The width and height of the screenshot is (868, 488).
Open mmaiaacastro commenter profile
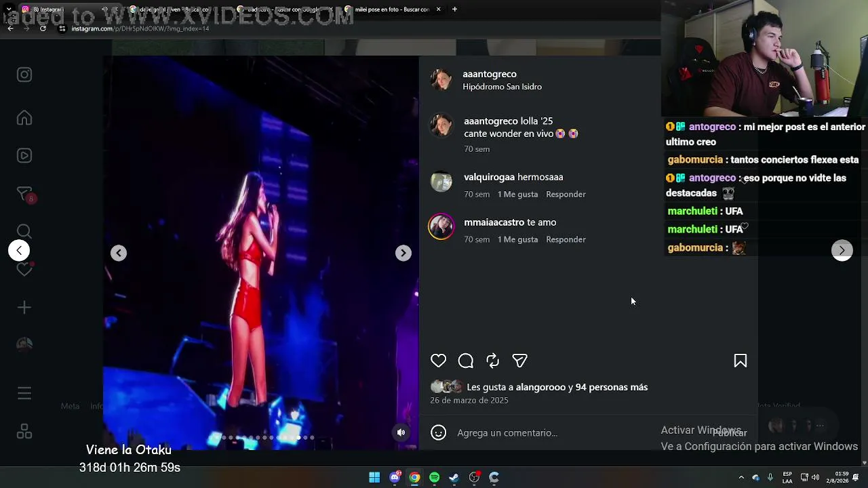tap(494, 222)
